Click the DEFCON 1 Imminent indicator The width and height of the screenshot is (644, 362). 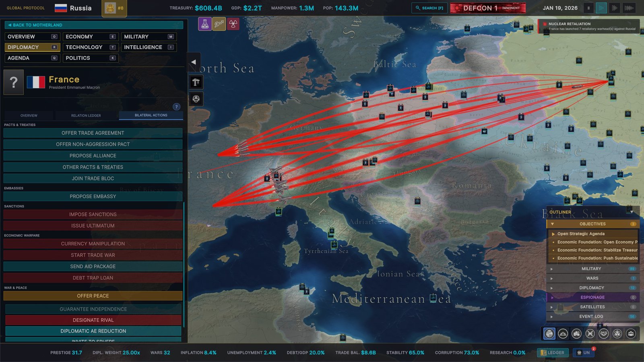click(x=488, y=8)
